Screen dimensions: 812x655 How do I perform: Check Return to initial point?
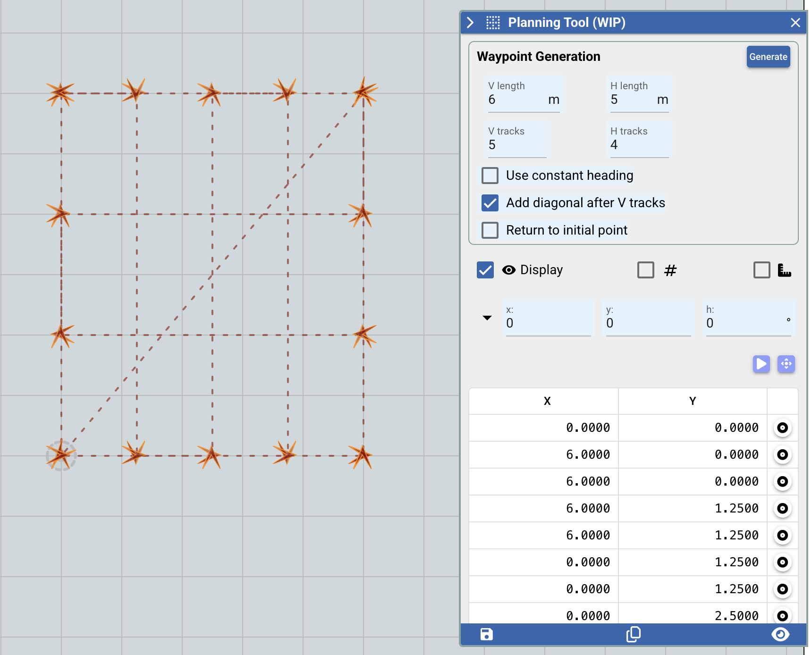pos(490,230)
